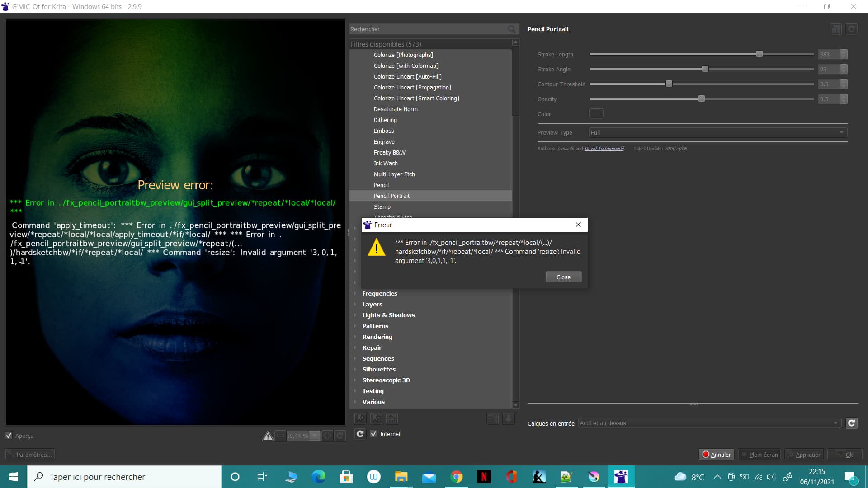Uncheck the Internet checkbox
Screen dimensions: 868x488
click(x=374, y=434)
